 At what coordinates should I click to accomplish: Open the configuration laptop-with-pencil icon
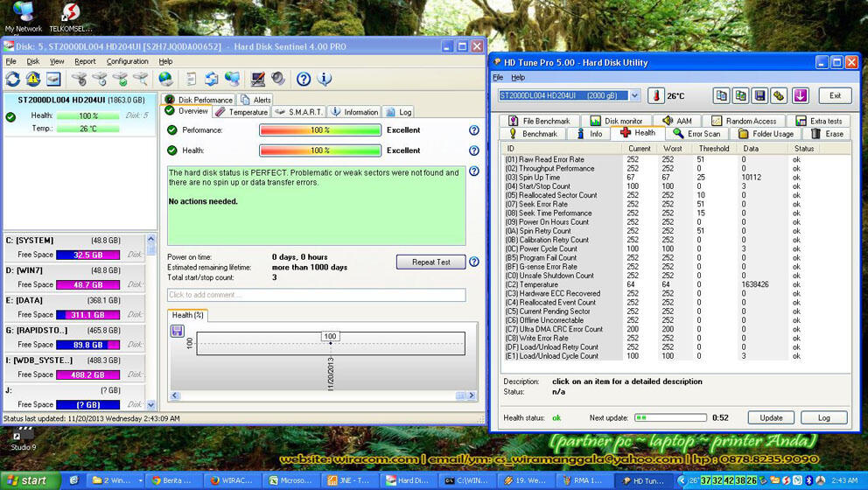257,79
